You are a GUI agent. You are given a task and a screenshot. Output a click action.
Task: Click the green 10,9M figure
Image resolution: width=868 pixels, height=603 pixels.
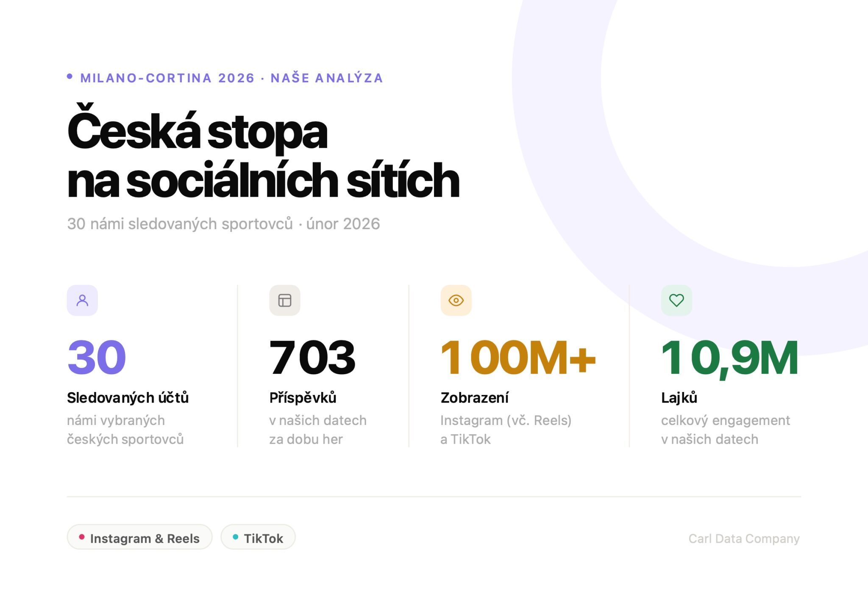pyautogui.click(x=729, y=358)
